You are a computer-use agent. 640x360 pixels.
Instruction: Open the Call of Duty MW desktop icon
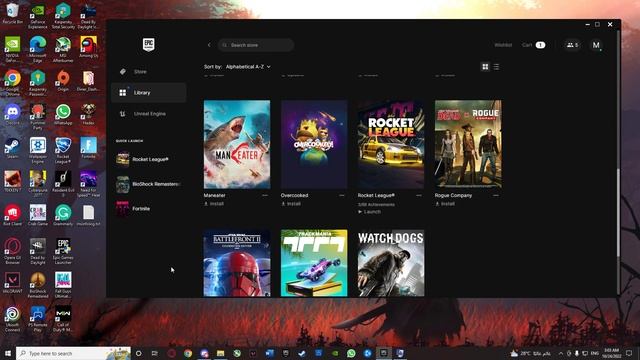(63, 319)
